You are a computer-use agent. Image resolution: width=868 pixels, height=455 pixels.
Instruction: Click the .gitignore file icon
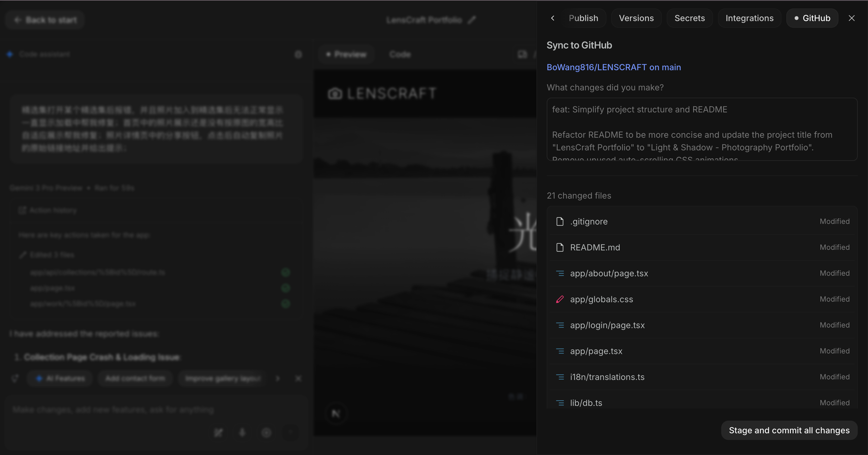[x=560, y=221]
